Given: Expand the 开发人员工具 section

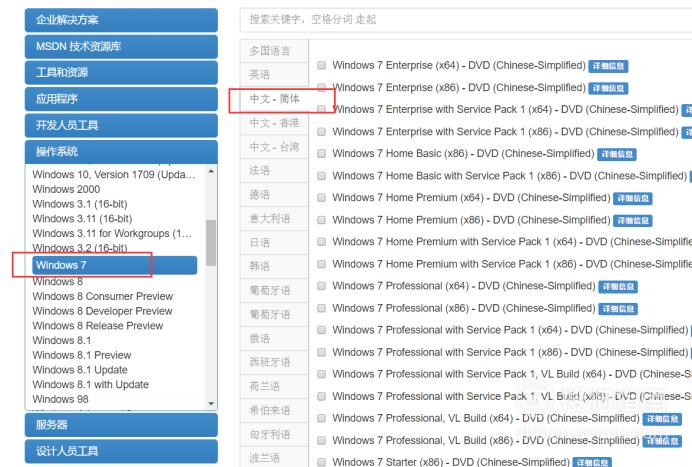Looking at the screenshot, I should pyautogui.click(x=121, y=125).
